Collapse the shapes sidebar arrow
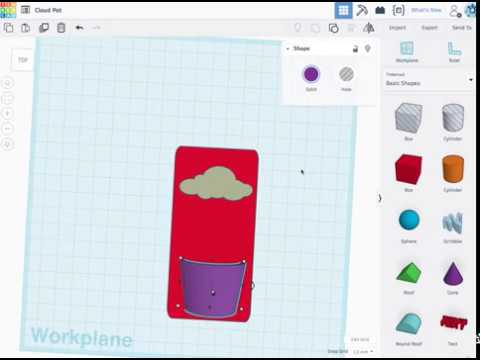 (x=380, y=198)
